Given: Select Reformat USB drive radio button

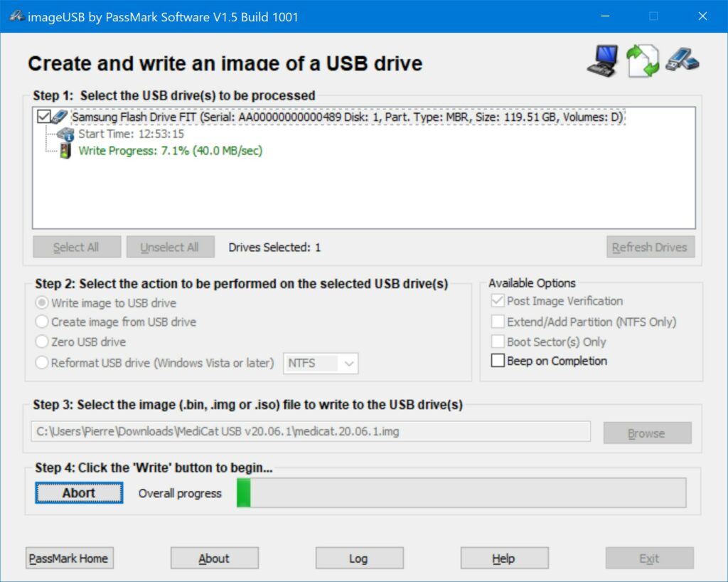Looking at the screenshot, I should [42, 362].
